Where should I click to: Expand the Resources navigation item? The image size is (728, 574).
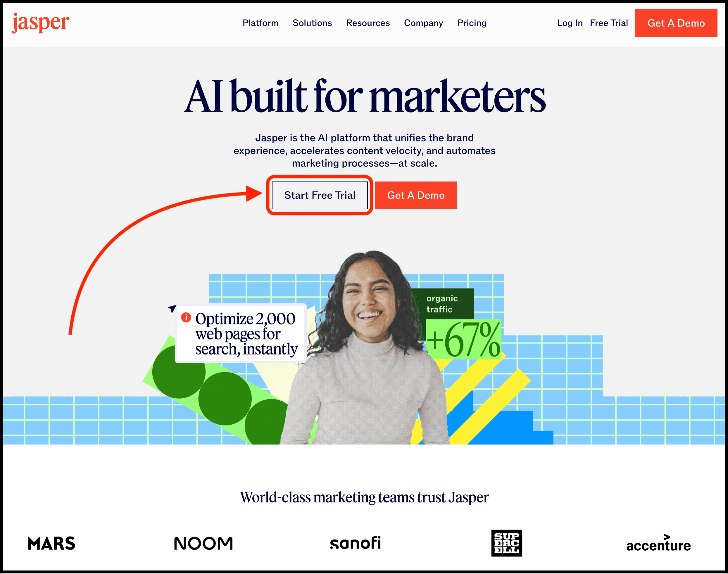coord(368,23)
